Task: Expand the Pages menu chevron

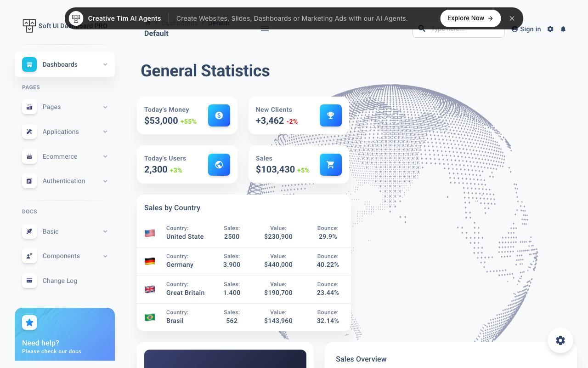Action: pos(105,107)
